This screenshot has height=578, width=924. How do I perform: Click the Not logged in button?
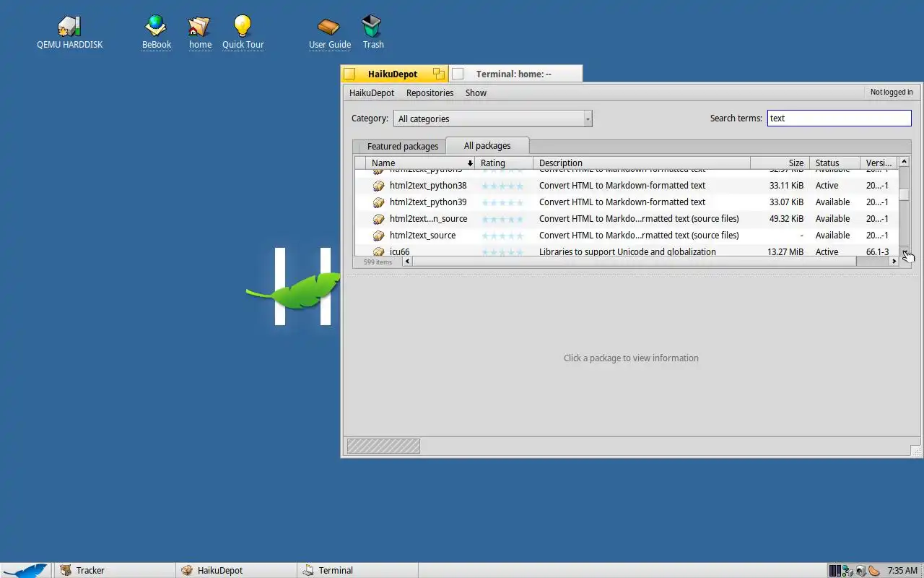click(892, 92)
